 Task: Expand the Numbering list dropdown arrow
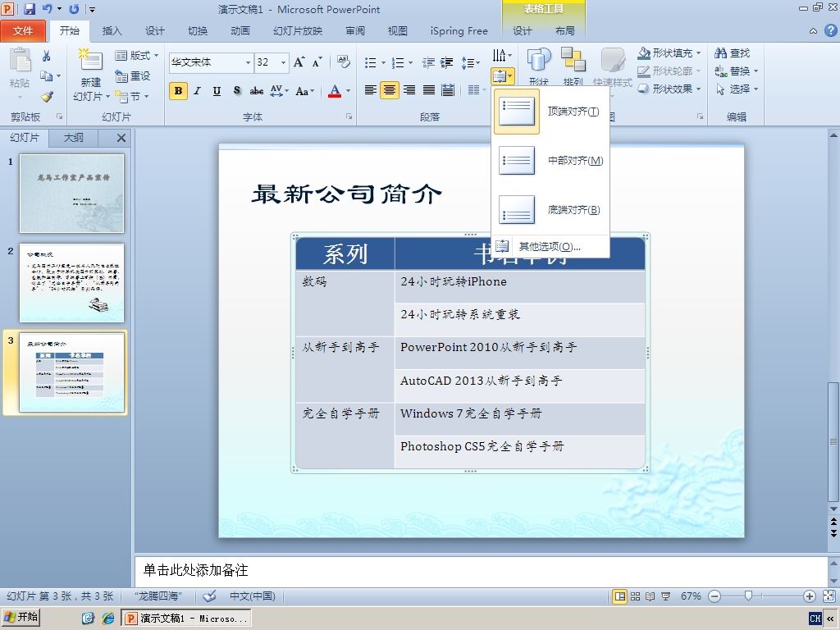(411, 62)
